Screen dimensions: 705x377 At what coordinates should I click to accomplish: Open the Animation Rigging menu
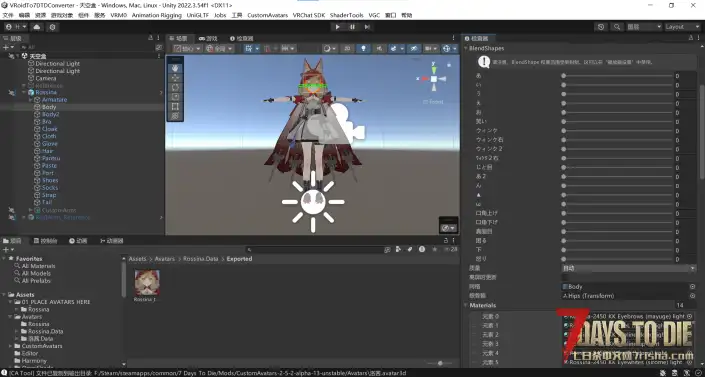[x=156, y=15]
